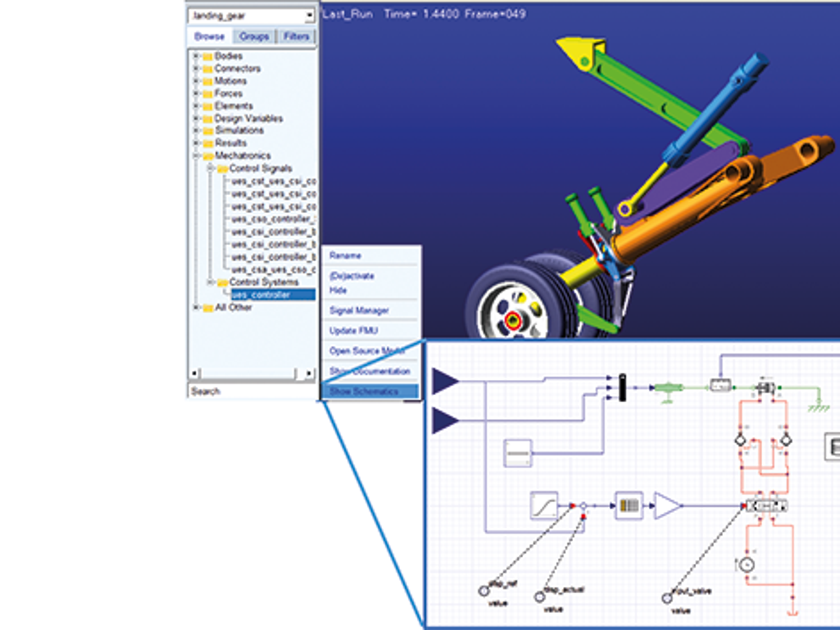Click the Search field in browser panel

[x=252, y=391]
